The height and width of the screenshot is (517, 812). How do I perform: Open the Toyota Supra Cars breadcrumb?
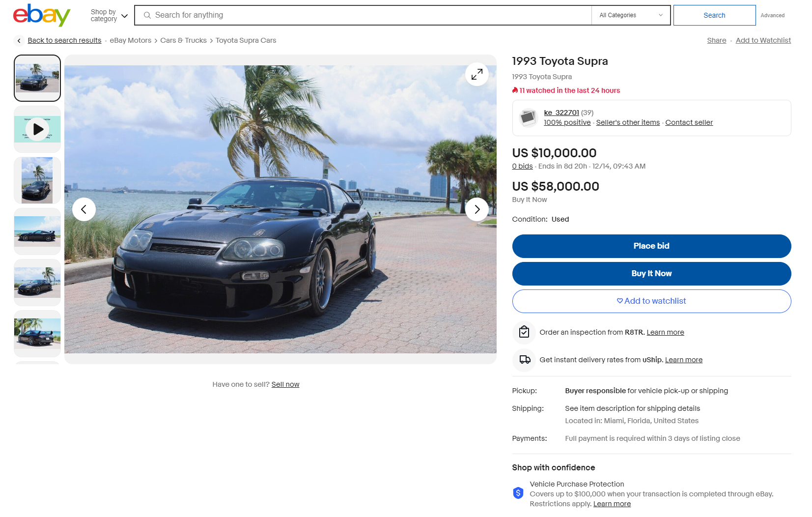(x=246, y=40)
